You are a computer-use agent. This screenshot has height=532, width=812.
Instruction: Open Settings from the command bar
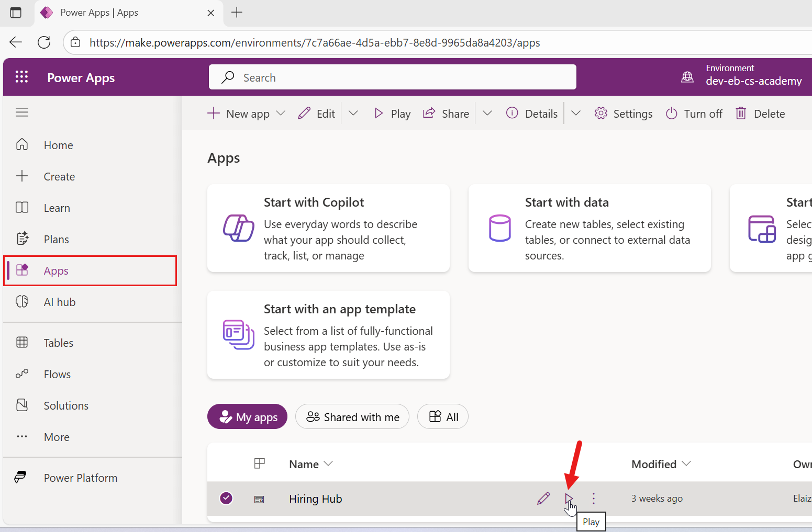pyautogui.click(x=623, y=113)
